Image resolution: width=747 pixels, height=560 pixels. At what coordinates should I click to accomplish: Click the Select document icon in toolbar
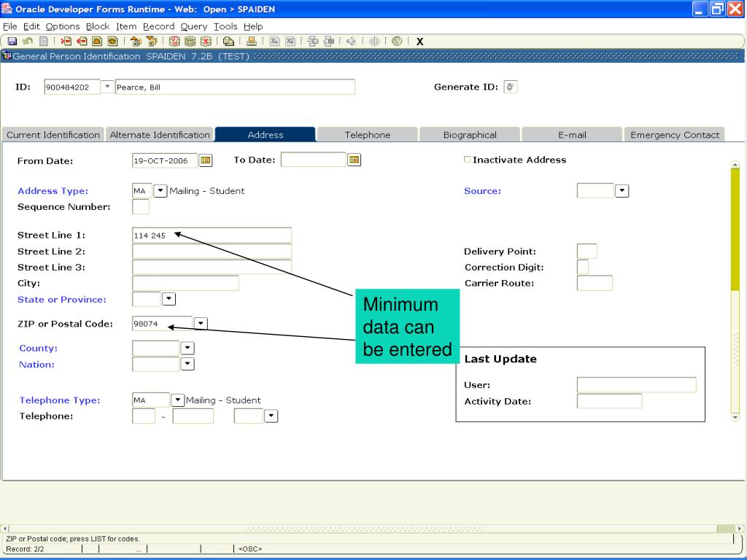[x=43, y=42]
